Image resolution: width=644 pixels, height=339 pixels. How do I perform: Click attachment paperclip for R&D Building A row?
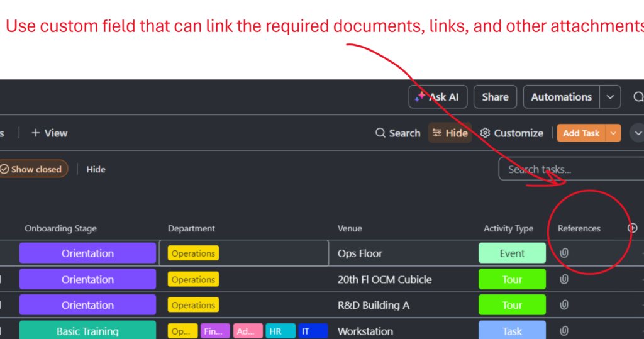(564, 305)
